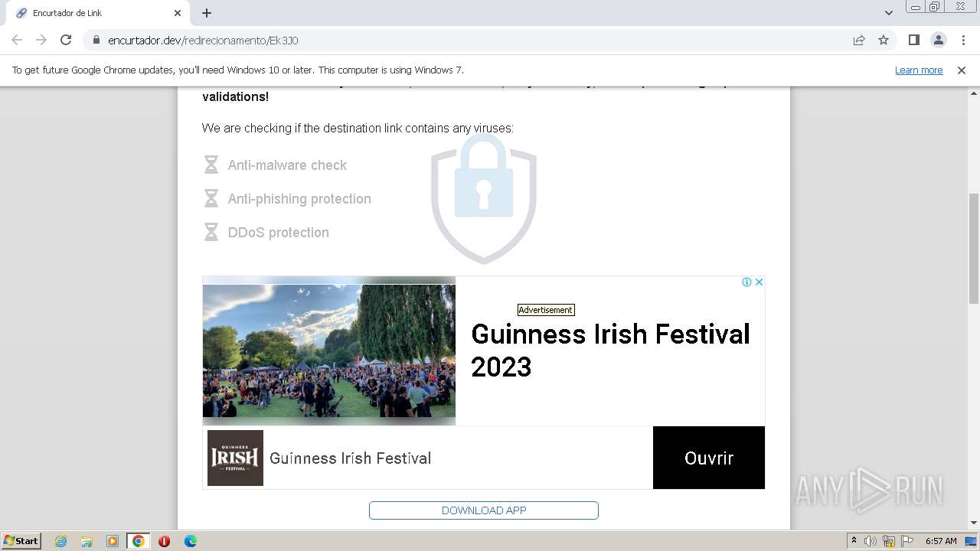The width and height of the screenshot is (980, 551).
Task: Click the Guinness Irish Festival logo
Action: [x=236, y=458]
